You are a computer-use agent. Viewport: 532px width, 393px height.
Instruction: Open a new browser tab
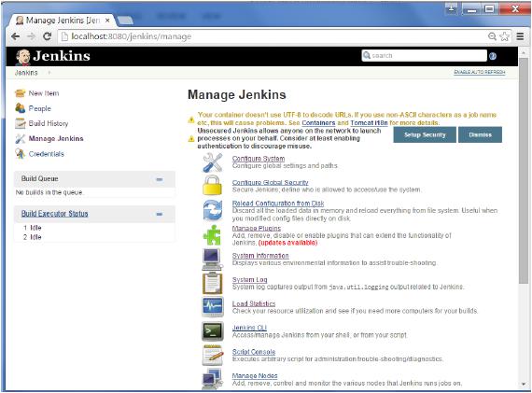tap(126, 21)
